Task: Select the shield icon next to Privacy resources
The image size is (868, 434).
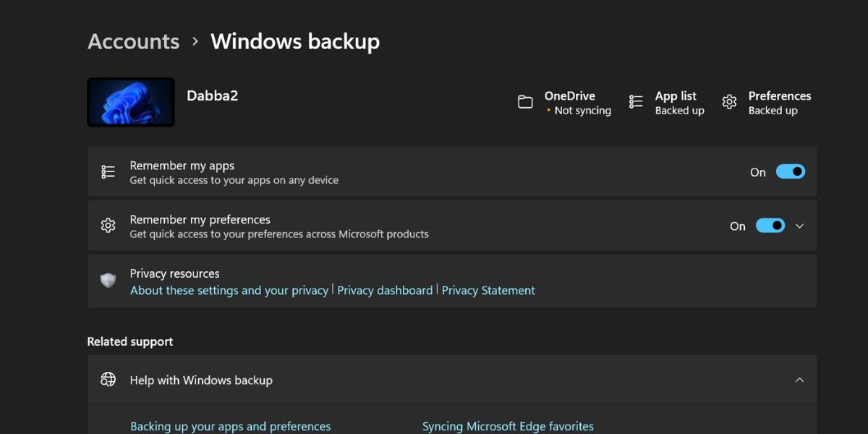Action: point(109,281)
